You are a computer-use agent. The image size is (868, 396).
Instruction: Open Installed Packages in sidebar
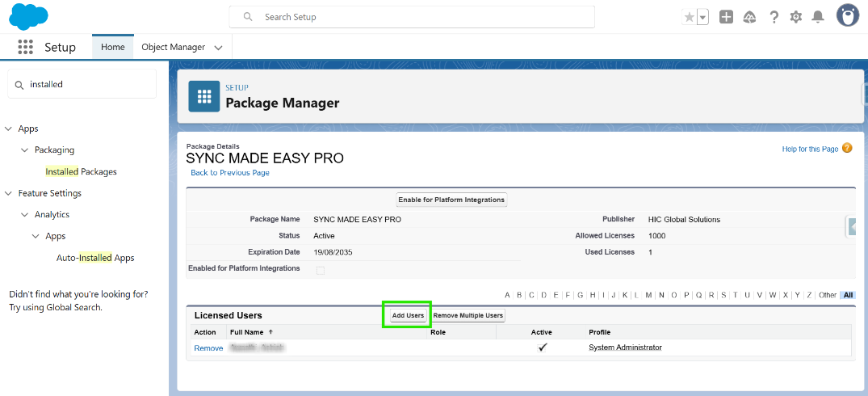[81, 171]
